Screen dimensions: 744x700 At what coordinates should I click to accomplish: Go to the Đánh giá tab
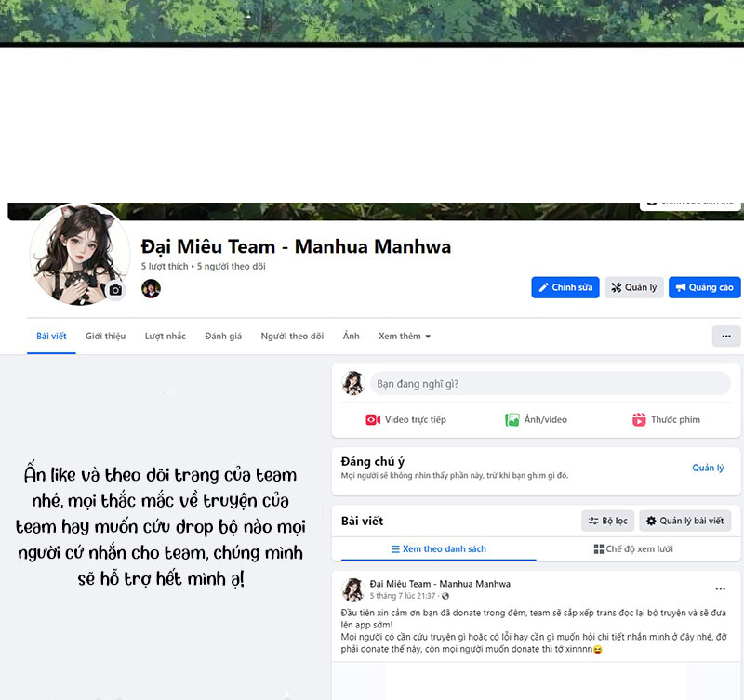(223, 336)
